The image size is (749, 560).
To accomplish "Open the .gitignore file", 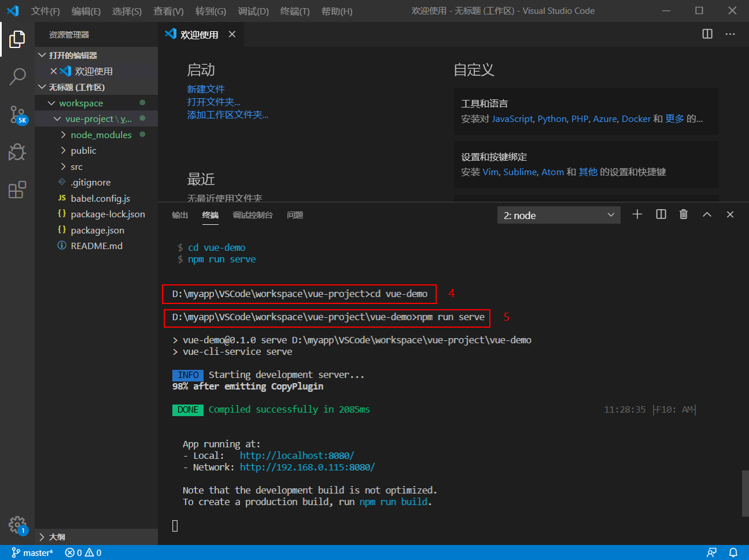I will (x=96, y=182).
